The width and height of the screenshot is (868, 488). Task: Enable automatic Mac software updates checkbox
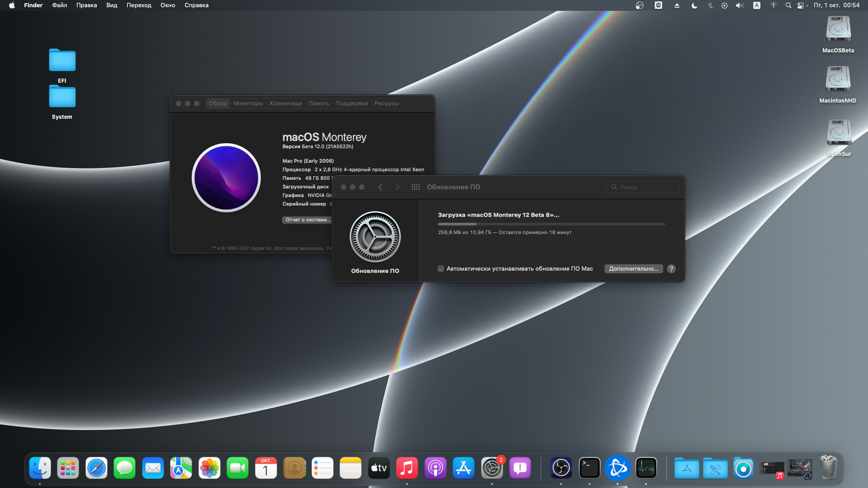441,268
